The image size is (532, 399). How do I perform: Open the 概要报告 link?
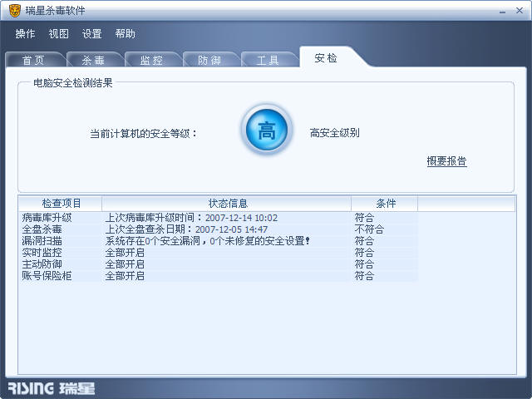pos(446,161)
